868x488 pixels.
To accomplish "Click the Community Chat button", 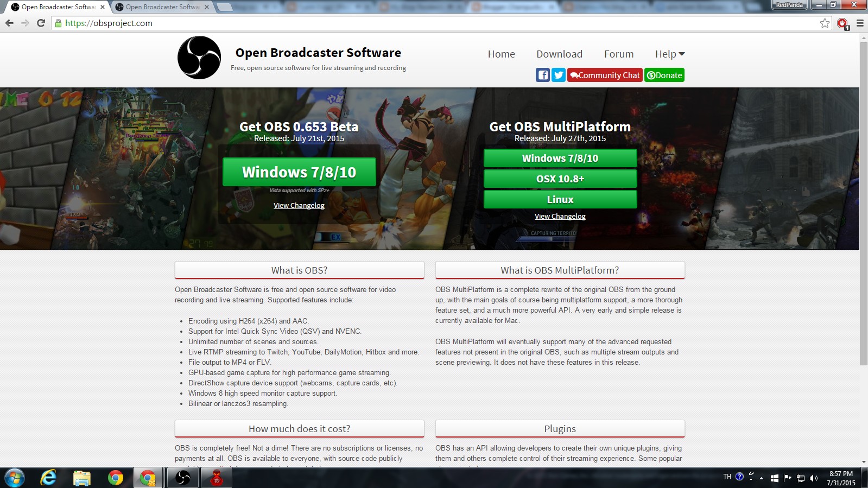I will 605,75.
